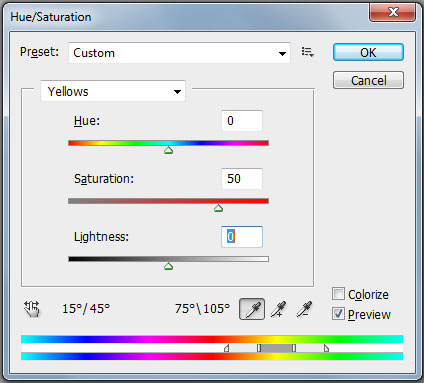Click the Lightness value field

(x=242, y=237)
